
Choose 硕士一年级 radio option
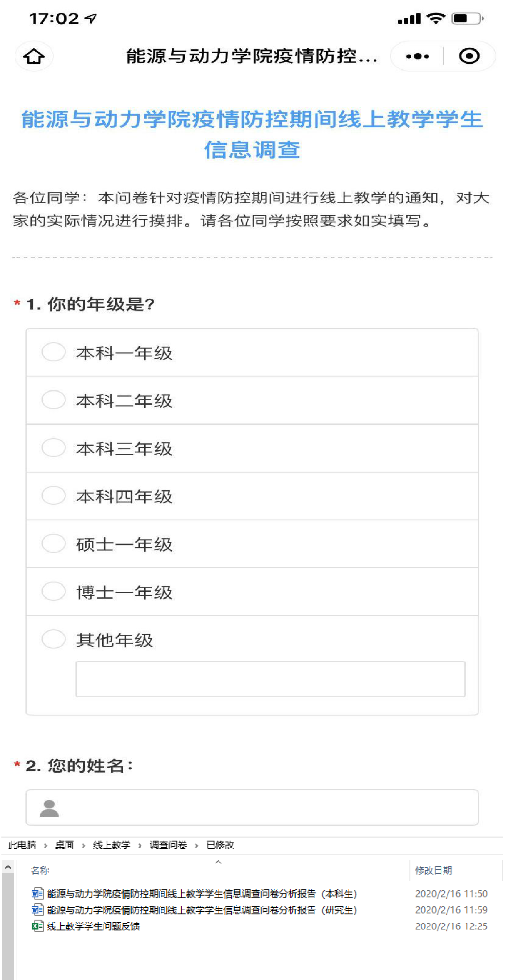54,544
